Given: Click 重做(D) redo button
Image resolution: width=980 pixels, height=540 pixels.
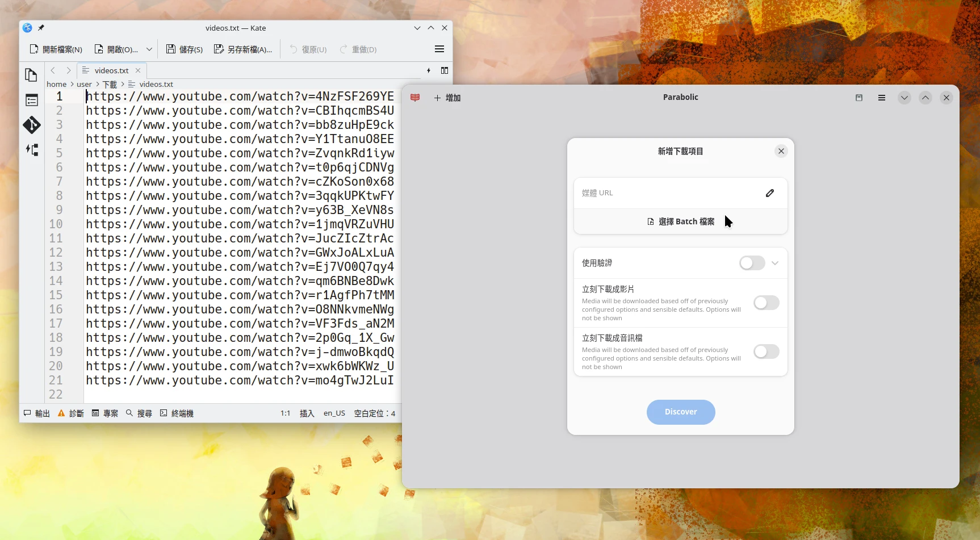Looking at the screenshot, I should click(x=358, y=49).
